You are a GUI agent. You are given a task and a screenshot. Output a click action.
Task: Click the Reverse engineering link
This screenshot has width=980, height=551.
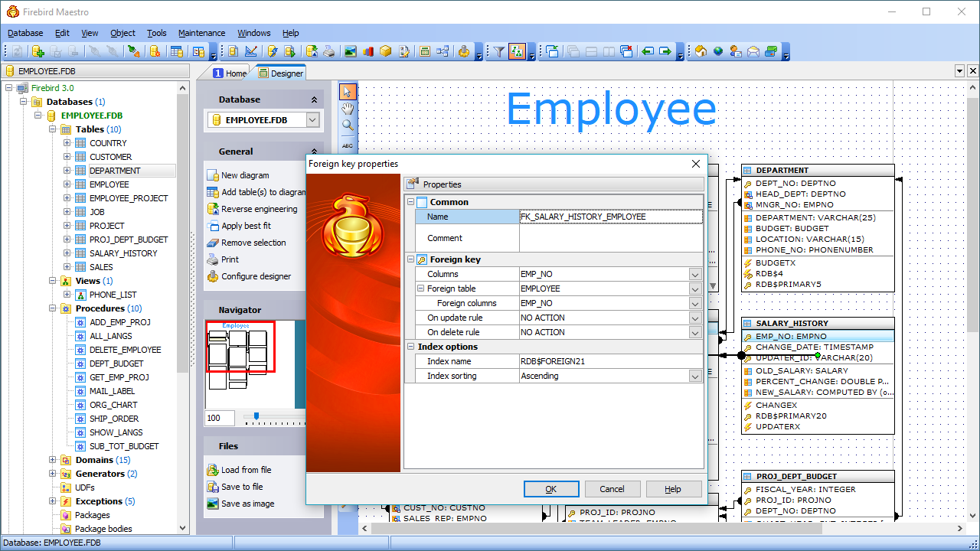click(259, 209)
